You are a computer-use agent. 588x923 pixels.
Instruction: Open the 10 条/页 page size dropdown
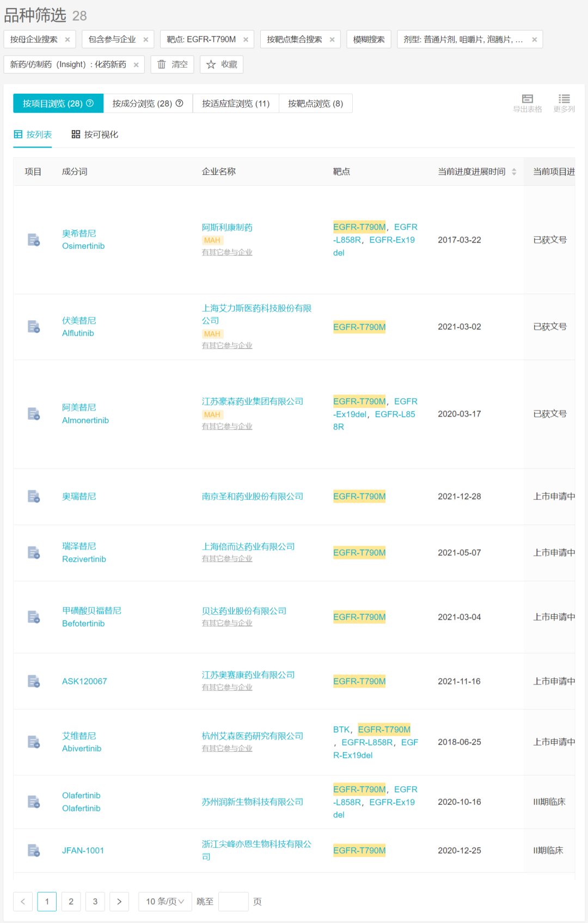[165, 902]
